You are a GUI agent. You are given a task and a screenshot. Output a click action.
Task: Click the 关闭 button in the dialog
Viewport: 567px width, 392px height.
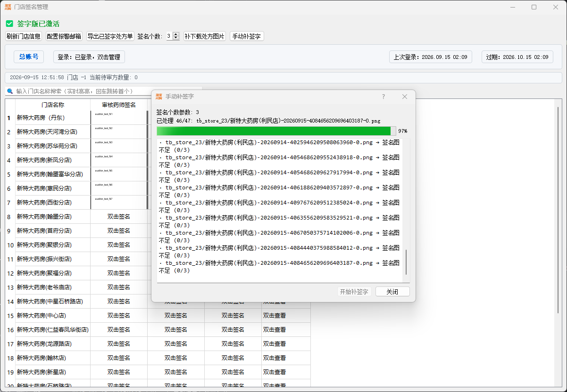pos(392,292)
